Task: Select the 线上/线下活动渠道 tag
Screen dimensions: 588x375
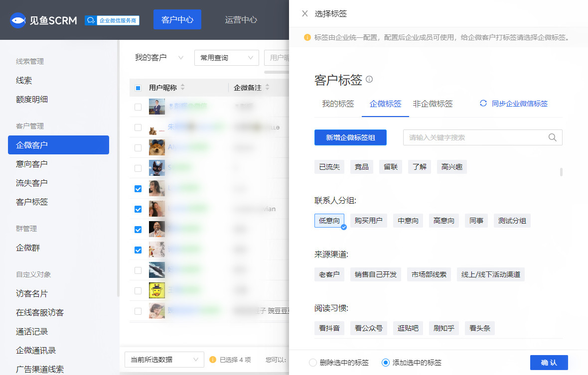Action: tap(490, 274)
